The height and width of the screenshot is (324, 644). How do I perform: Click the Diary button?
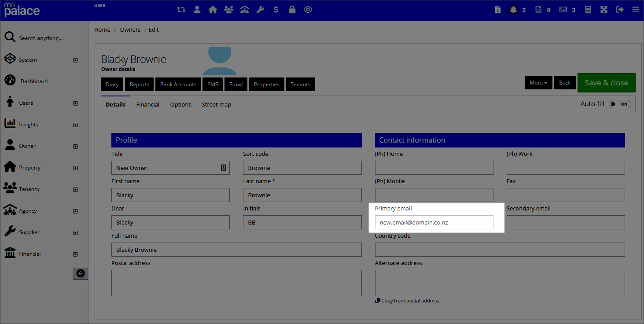click(x=112, y=84)
